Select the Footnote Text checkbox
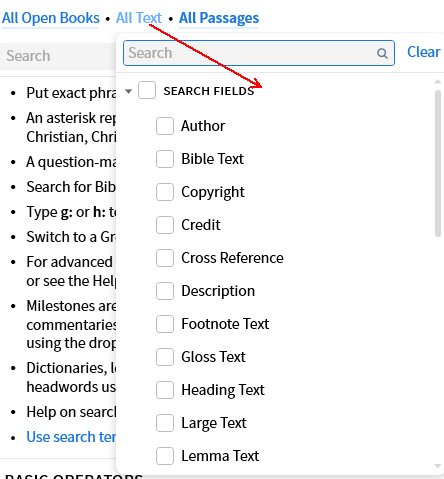444x479 pixels. (165, 324)
